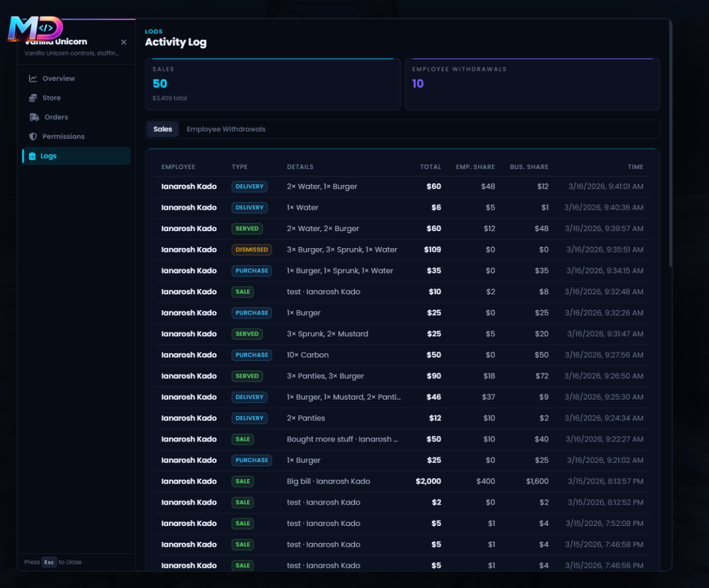Click the Permissions shield icon

point(33,137)
